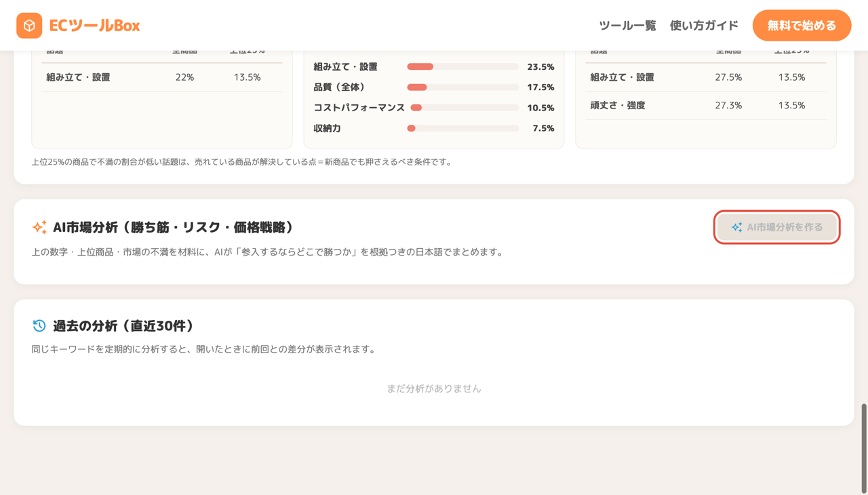
Task: Click the 27.3% cell in the table
Action: [x=728, y=105]
